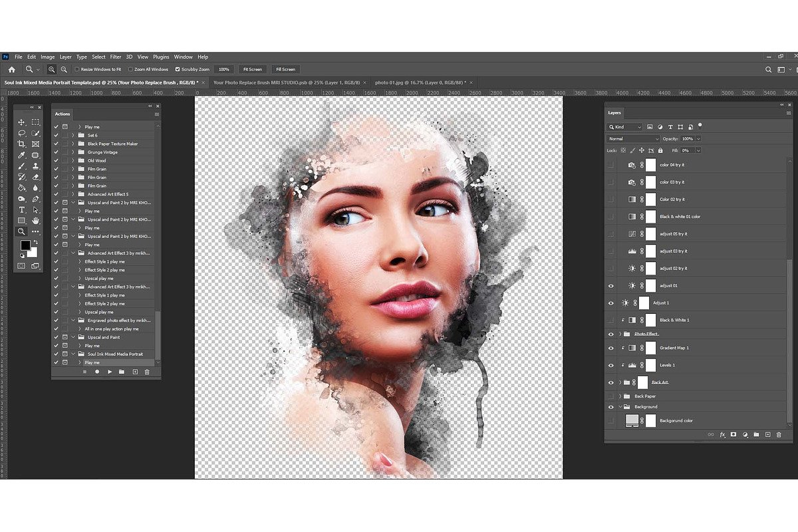Select the Brush tool
Image resolution: width=798 pixels, height=532 pixels.
[x=21, y=166]
